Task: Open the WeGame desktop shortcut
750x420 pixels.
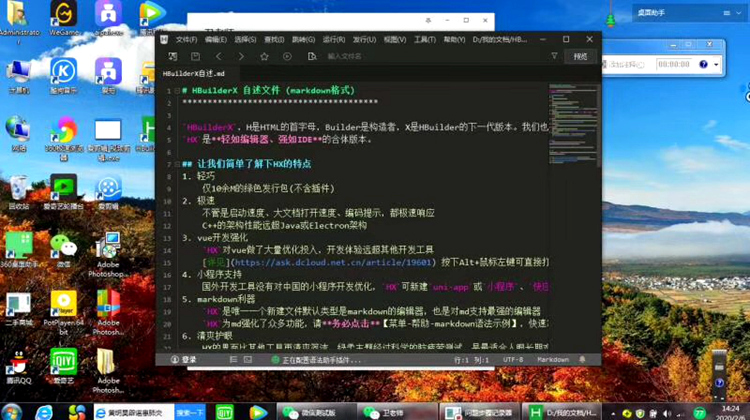Action: pos(64,19)
